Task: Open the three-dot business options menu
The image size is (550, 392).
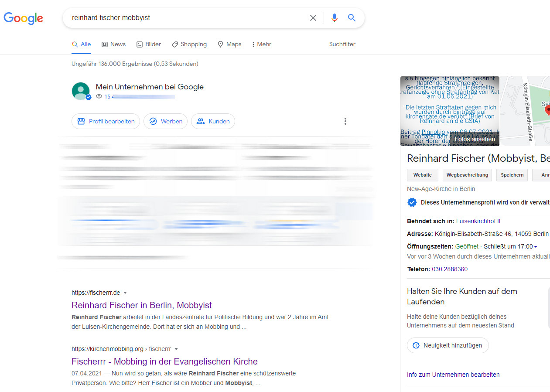Action: pos(345,121)
